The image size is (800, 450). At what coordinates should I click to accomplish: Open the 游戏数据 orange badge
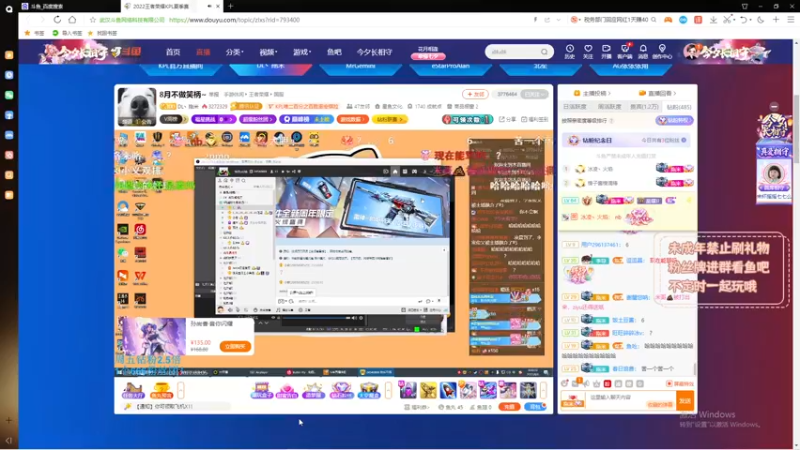353,119
